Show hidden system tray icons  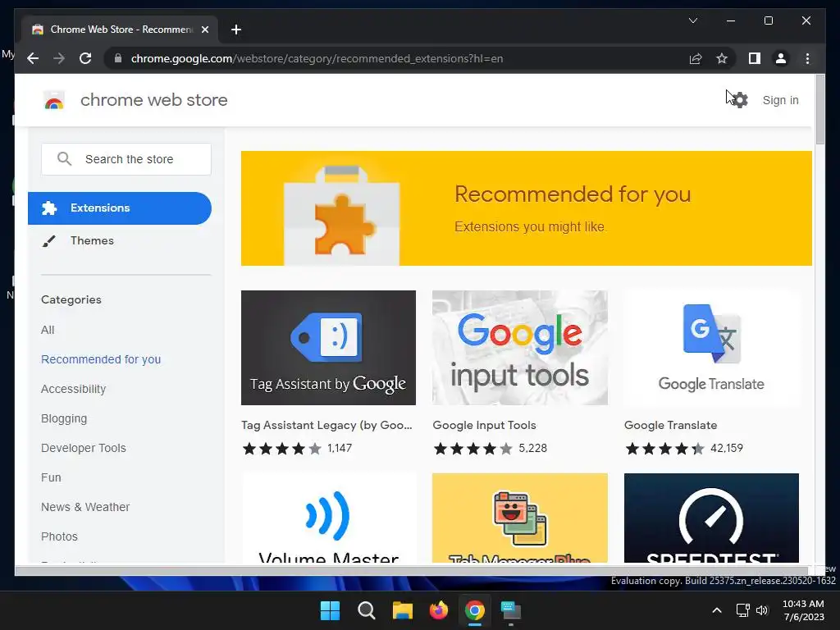pos(717,610)
